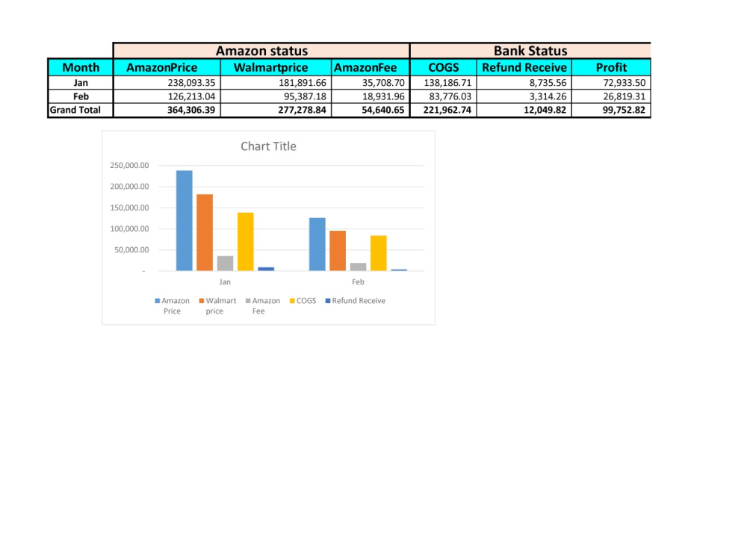Image resolution: width=747 pixels, height=560 pixels.
Task: Click the Feb category label under chart
Action: point(358,282)
